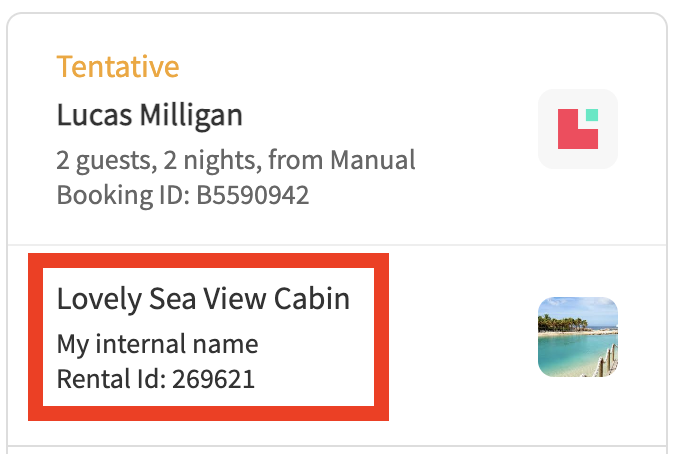Click the from Manual source text
Image resolution: width=674 pixels, height=454 pixels.
pyautogui.click(x=342, y=160)
